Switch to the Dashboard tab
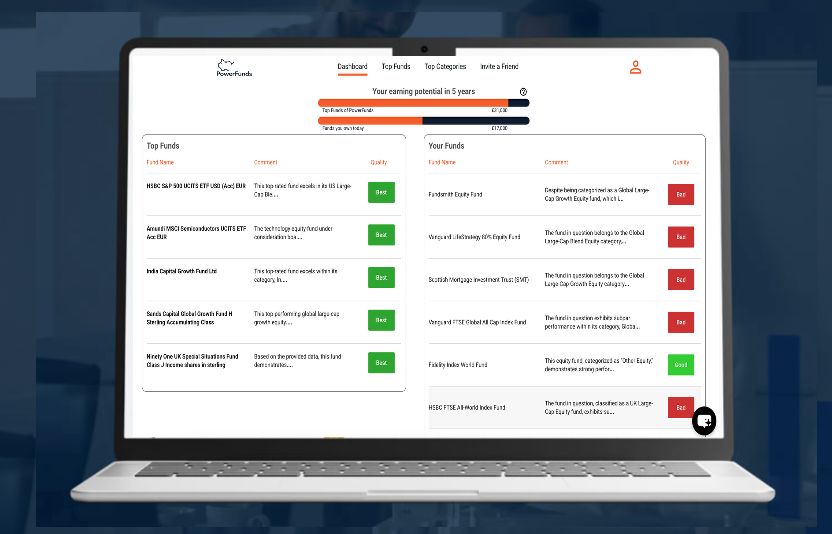This screenshot has height=534, width=832. coord(352,66)
